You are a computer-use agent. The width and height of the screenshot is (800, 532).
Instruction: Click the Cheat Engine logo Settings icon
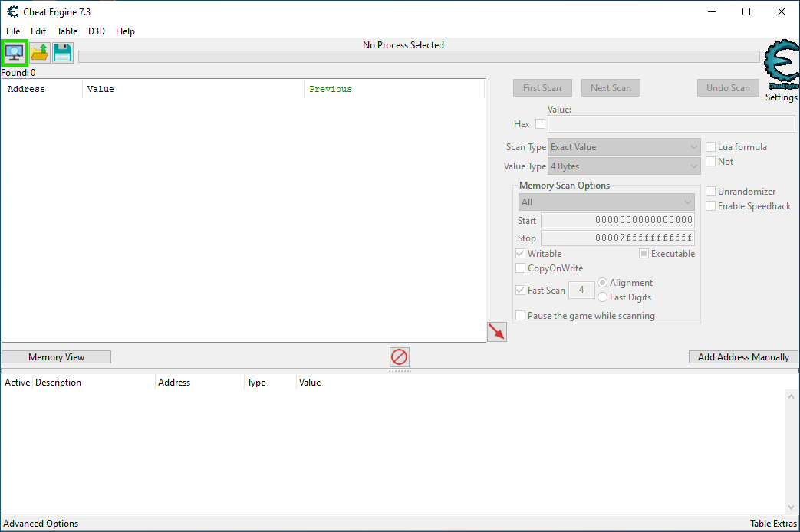(781, 64)
